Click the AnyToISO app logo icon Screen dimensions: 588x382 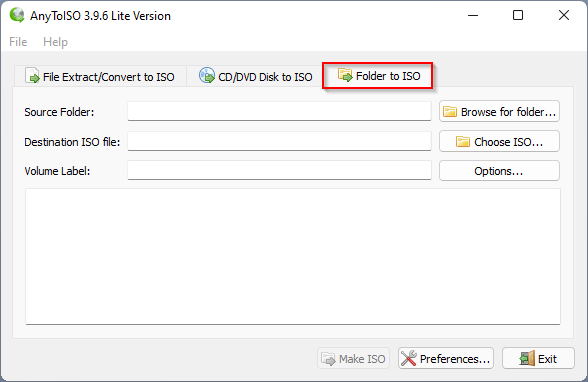tap(17, 15)
